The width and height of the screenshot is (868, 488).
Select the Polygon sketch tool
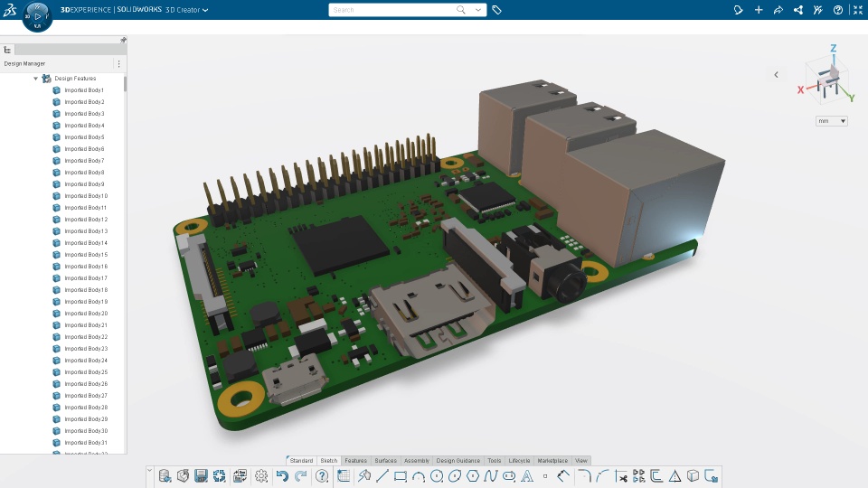[473, 476]
